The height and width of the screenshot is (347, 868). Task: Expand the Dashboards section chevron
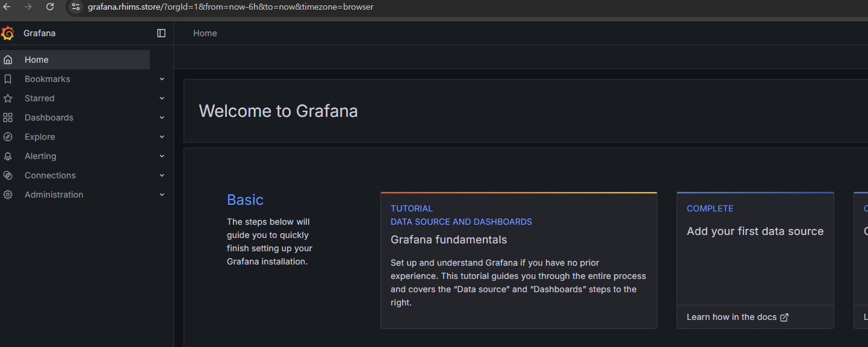pos(162,117)
